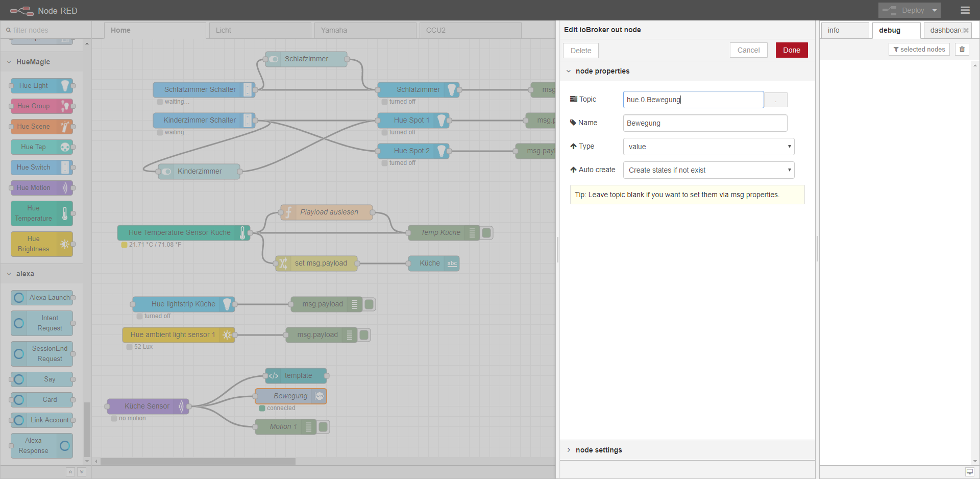Open the debug sidebar tab
This screenshot has width=980, height=479.
click(896, 30)
